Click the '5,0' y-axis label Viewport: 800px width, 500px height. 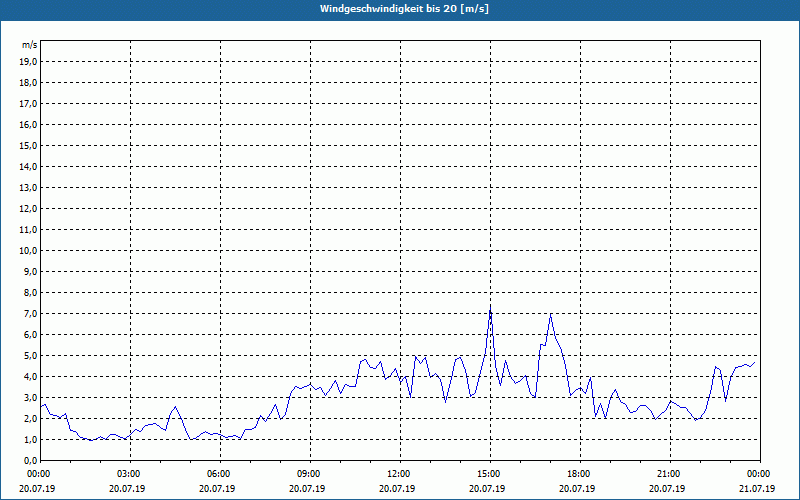click(30, 356)
